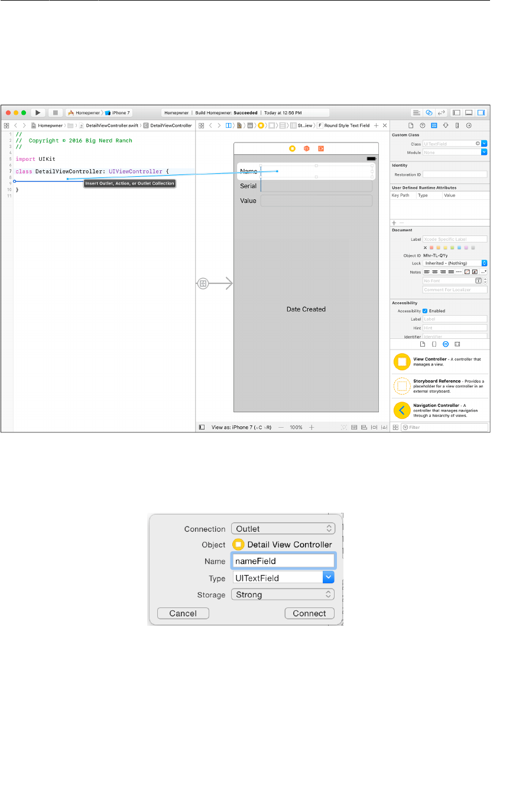This screenshot has width=532, height=792.
Task: Show the Object library
Action: tap(446, 344)
